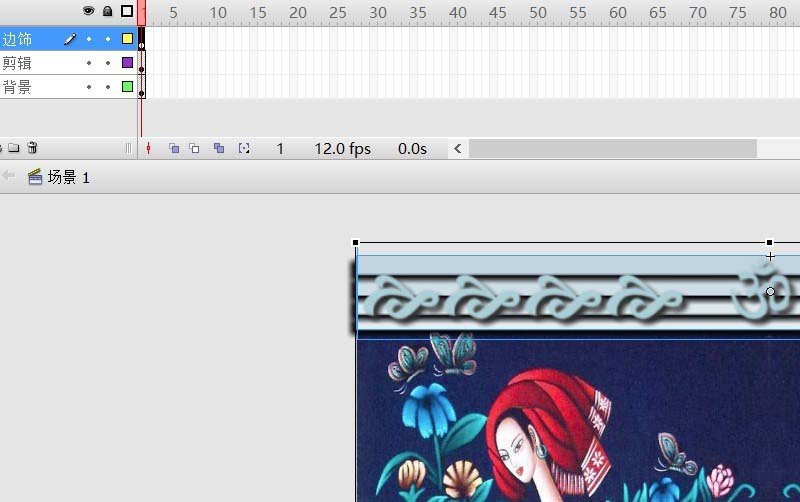Select the 剪辑 layer

tap(17, 63)
